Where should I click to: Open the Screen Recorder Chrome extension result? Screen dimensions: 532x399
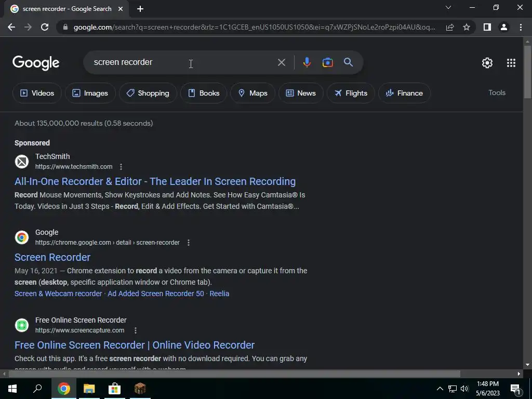coord(52,258)
